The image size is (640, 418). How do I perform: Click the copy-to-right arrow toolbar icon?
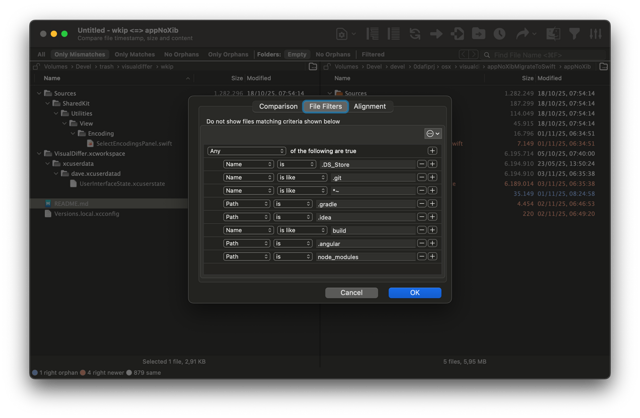(436, 34)
